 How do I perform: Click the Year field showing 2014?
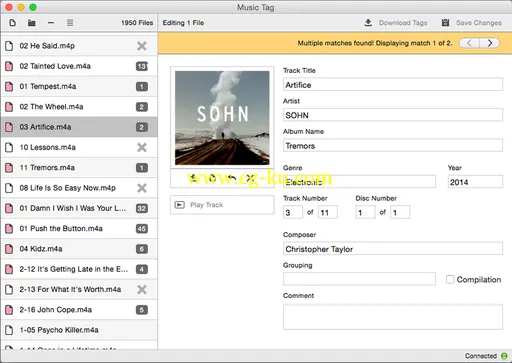click(x=475, y=182)
